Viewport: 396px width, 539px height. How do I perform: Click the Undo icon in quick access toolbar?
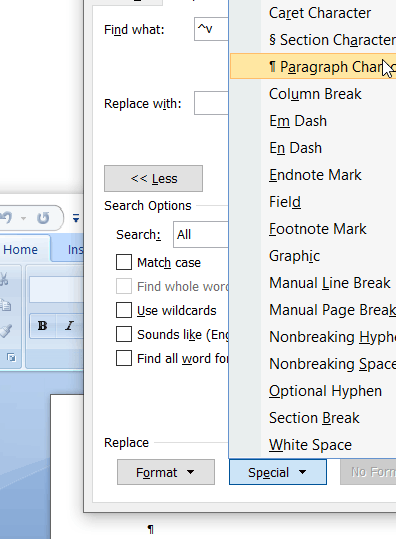pos(6,218)
